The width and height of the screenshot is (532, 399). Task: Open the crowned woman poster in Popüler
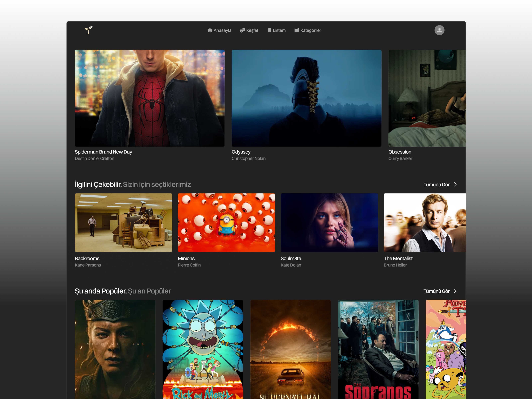[x=115, y=349]
